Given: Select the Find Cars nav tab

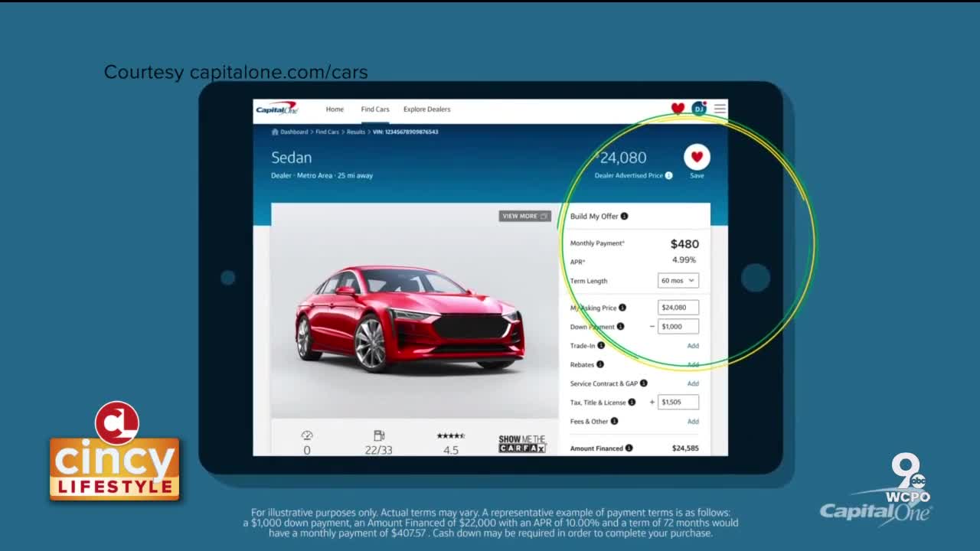Looking at the screenshot, I should coord(375,109).
